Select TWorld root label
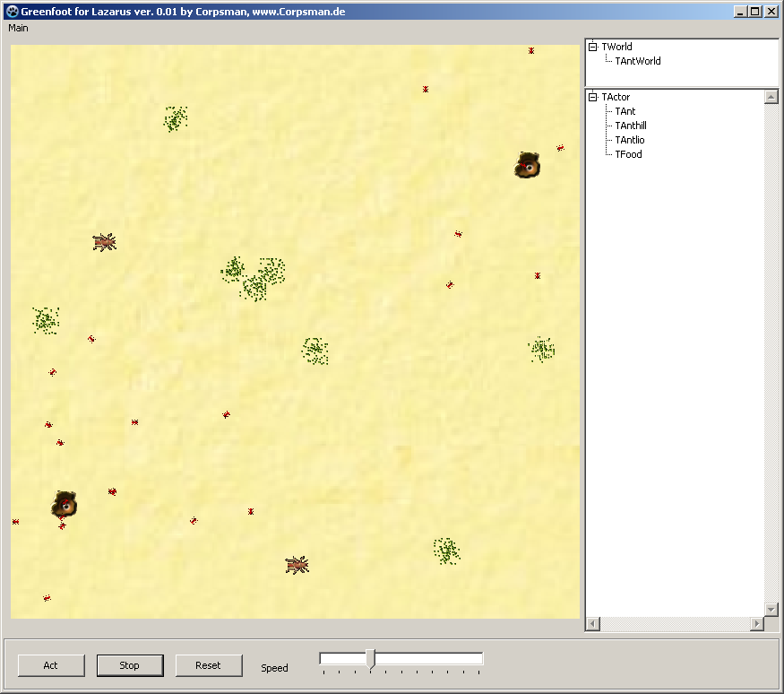The height and width of the screenshot is (694, 784). tap(616, 47)
